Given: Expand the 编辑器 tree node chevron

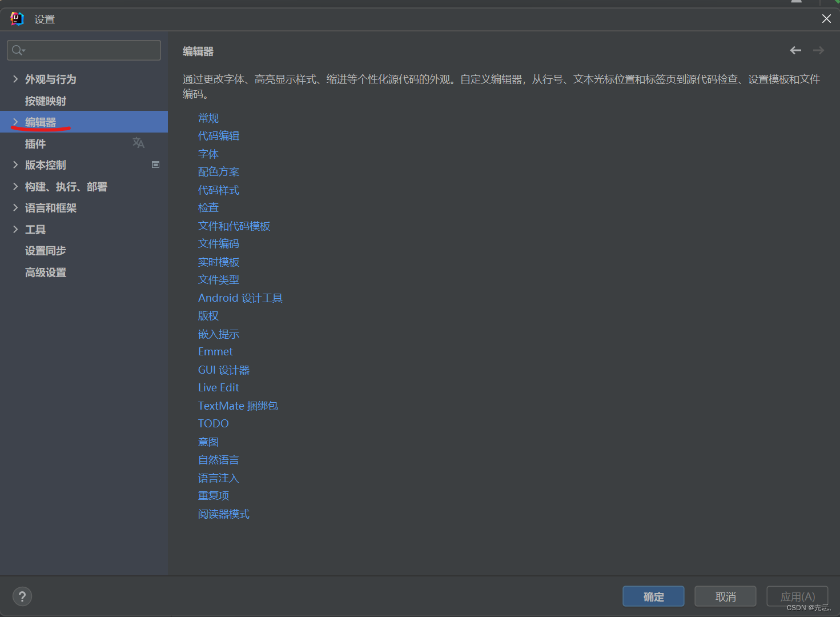Looking at the screenshot, I should 15,122.
